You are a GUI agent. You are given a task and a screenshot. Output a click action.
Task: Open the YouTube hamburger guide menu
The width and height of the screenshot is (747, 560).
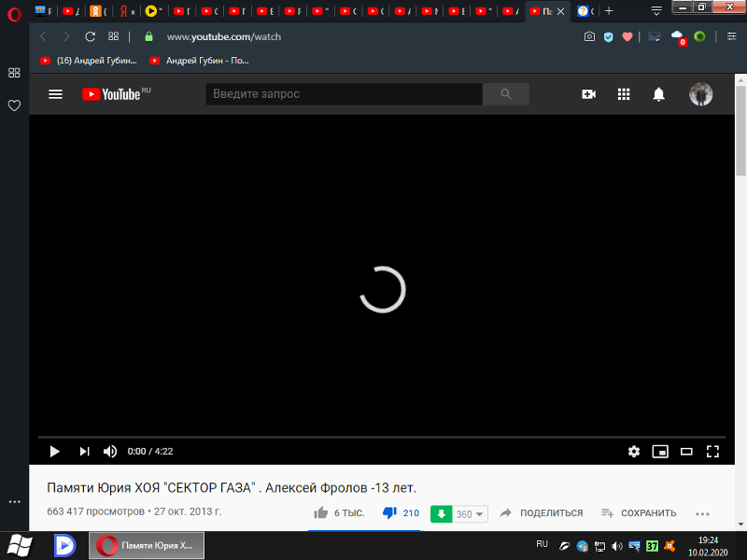(55, 94)
